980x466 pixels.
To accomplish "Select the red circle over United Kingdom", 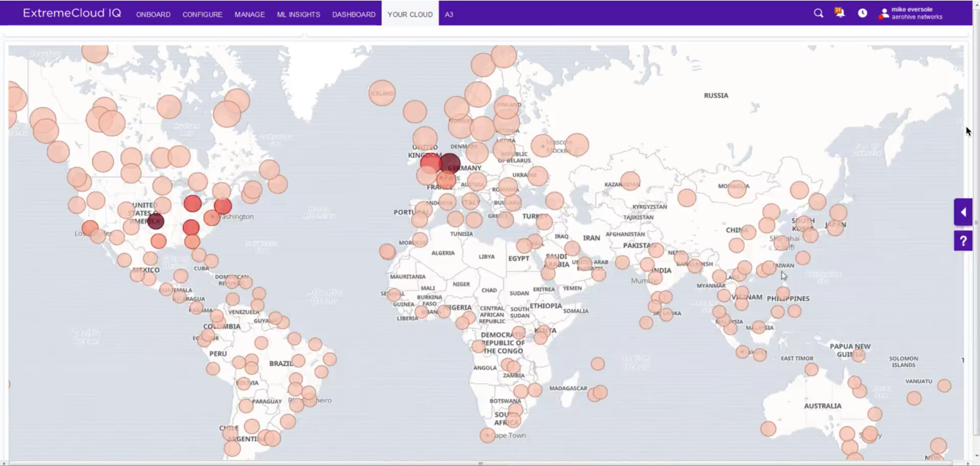I will tap(431, 164).
